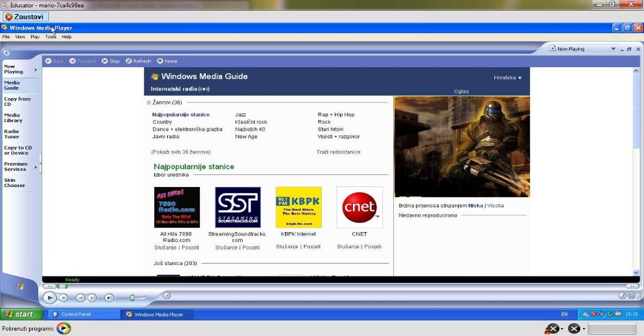Screen dimensions: 644x336
Task: Click the seek bar handle
Action: click(62, 286)
